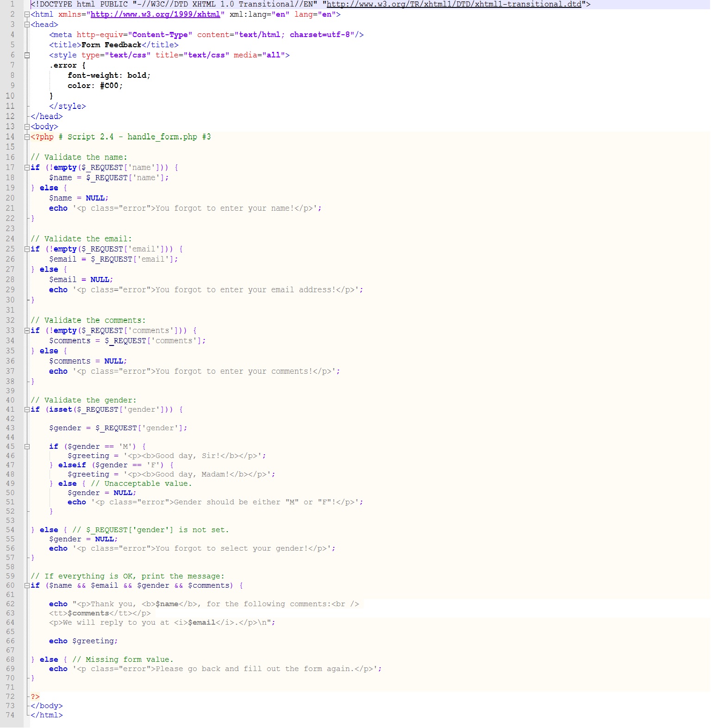Image resolution: width=711 pixels, height=728 pixels.
Task: Click the '$email = NULL;' statement
Action: point(81,279)
